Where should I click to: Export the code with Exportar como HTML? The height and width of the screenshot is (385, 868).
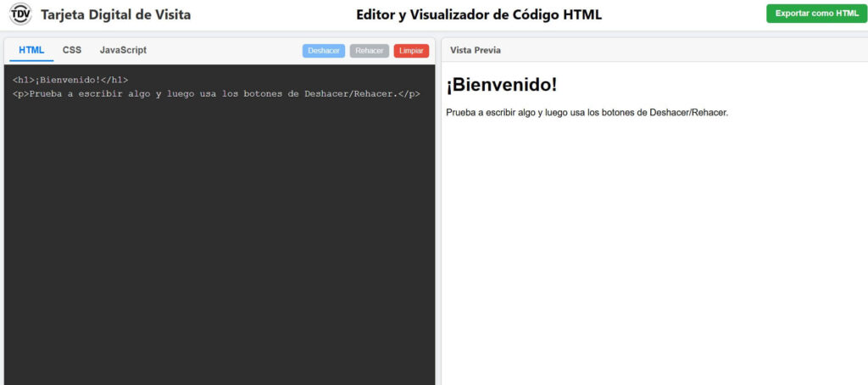tap(816, 14)
